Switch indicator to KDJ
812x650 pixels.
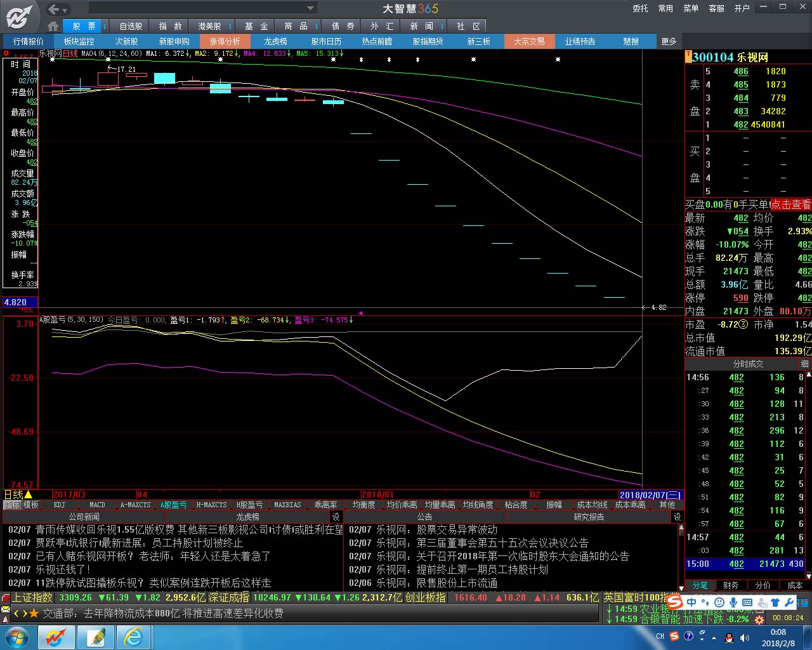59,505
